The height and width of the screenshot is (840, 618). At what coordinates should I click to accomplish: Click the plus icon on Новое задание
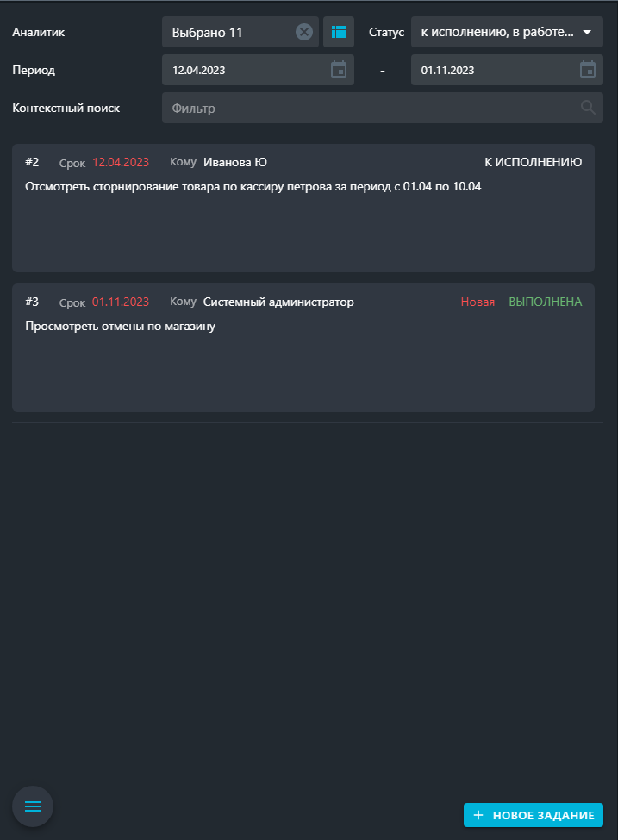click(478, 815)
